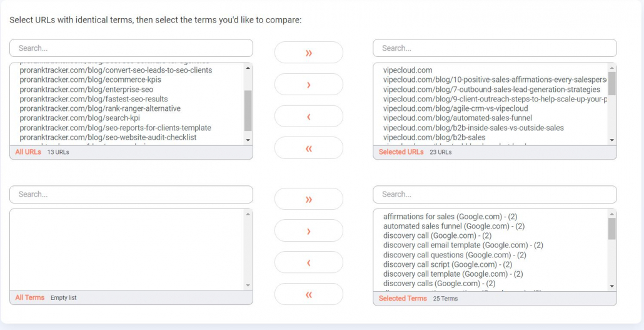Move all terms to Selected Terms list
Image resolution: width=644 pixels, height=330 pixels.
click(308, 199)
